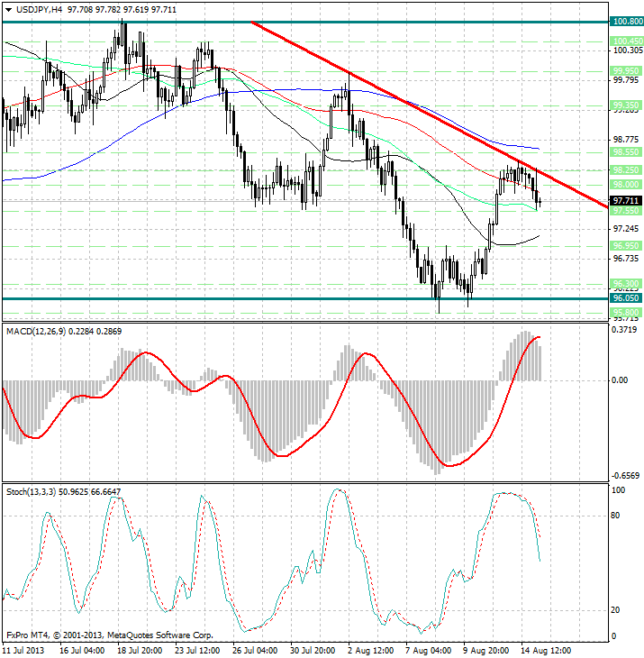
Task: Select the MACD zero line label 0.00
Action: [x=620, y=380]
